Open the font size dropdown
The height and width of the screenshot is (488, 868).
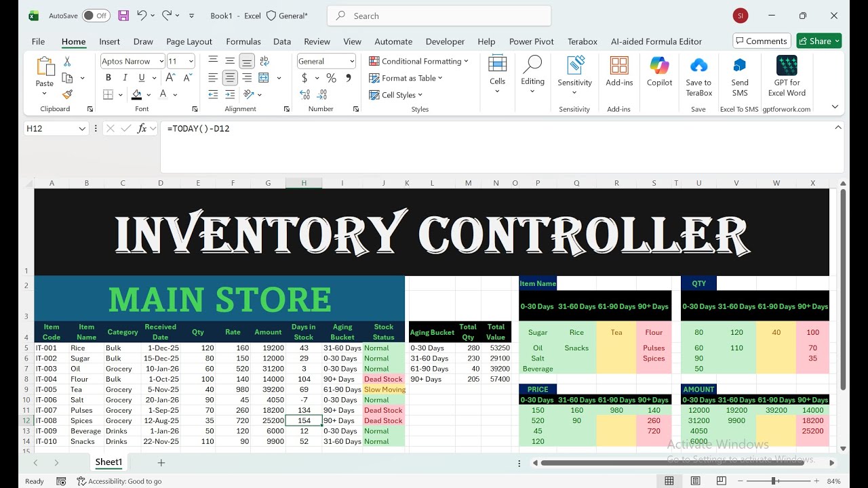tap(191, 61)
